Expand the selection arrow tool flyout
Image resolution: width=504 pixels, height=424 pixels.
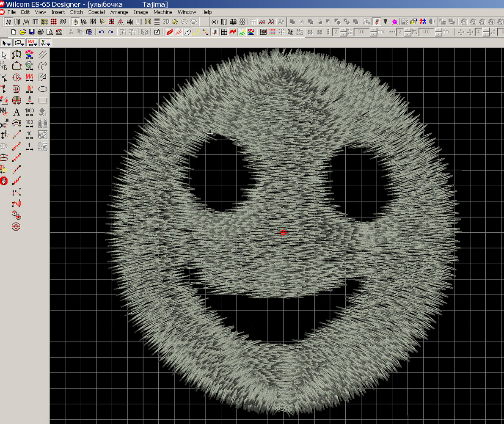click(x=6, y=43)
